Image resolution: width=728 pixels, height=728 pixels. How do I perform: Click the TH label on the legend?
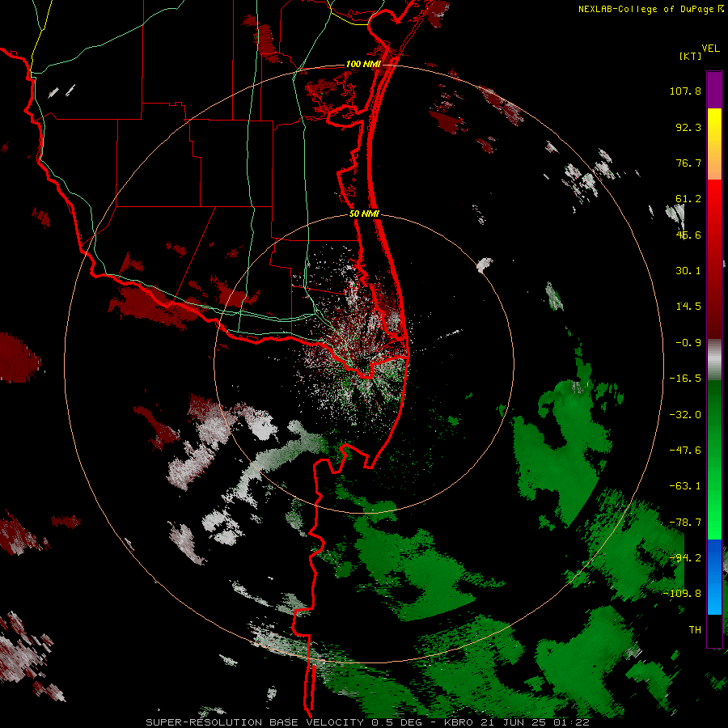695,630
